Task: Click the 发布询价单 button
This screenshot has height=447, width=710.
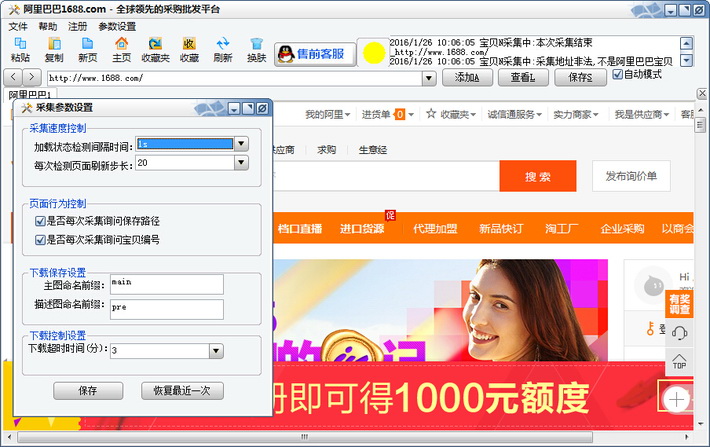Action: pyautogui.click(x=631, y=176)
